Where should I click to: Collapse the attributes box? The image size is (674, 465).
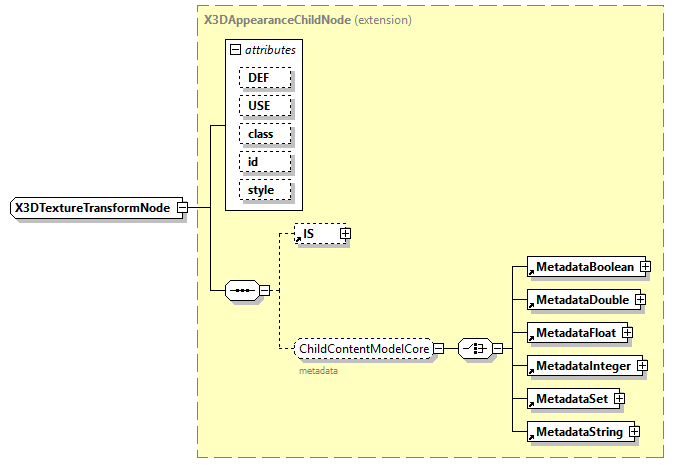pyautogui.click(x=236, y=48)
